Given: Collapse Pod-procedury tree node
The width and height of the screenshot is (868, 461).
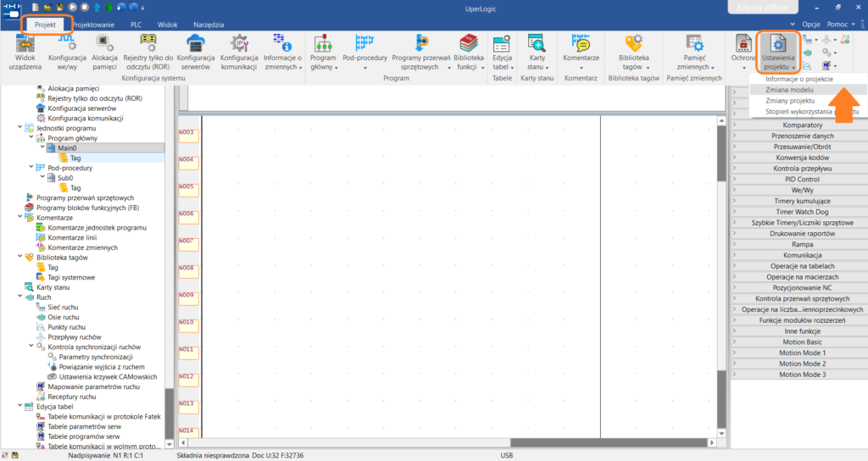Looking at the screenshot, I should click(31, 168).
